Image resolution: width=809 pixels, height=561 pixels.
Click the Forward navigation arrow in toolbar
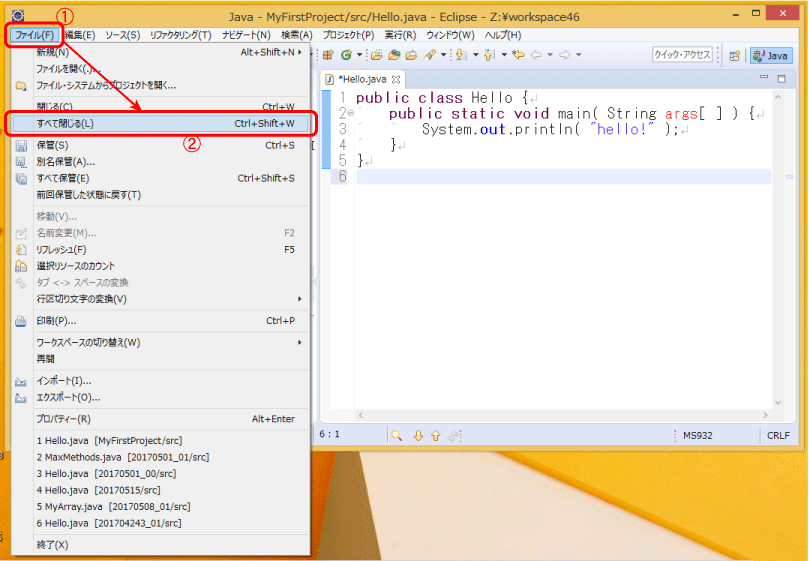pos(565,55)
